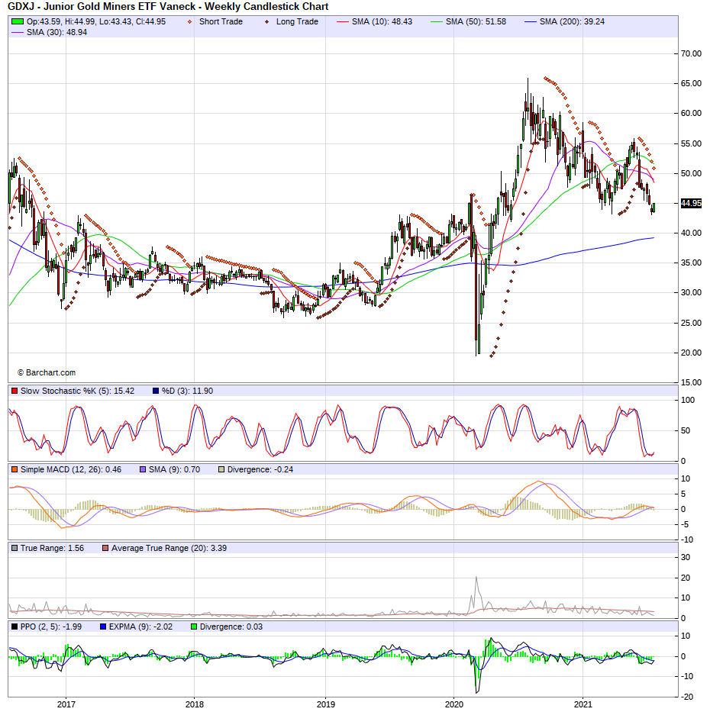Click the 2018 label on the time axis

(x=195, y=705)
